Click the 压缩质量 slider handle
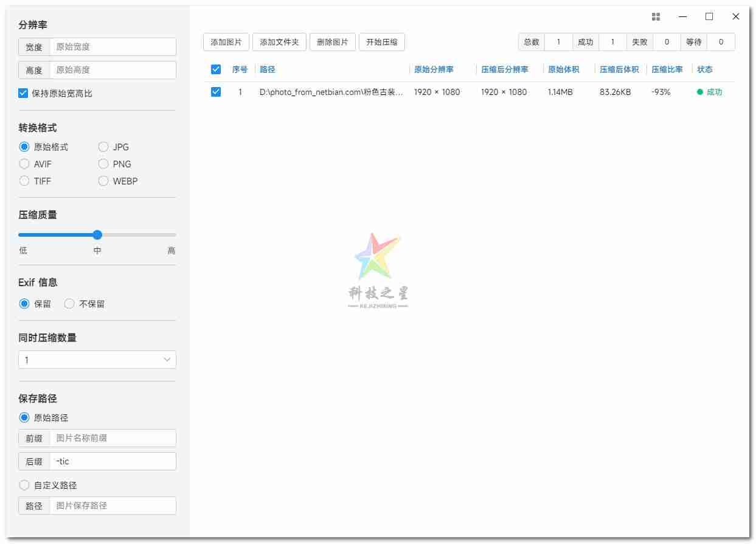756x544 pixels. click(x=97, y=235)
